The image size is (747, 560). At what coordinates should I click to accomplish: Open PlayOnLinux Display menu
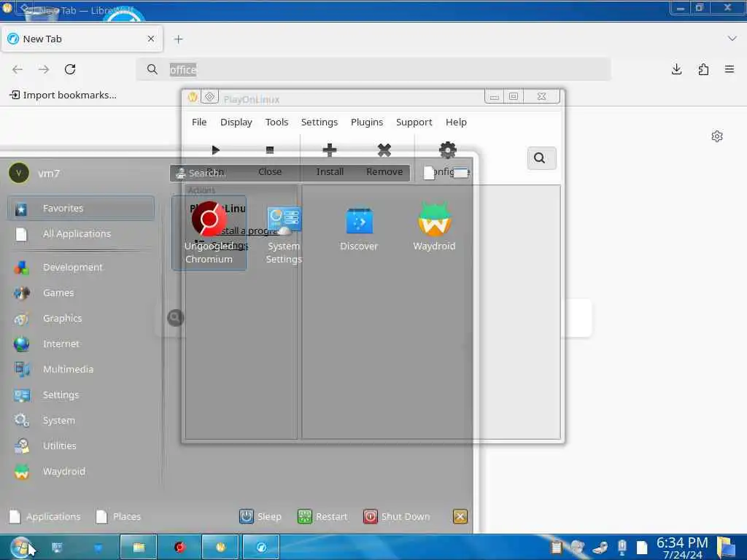(x=236, y=122)
